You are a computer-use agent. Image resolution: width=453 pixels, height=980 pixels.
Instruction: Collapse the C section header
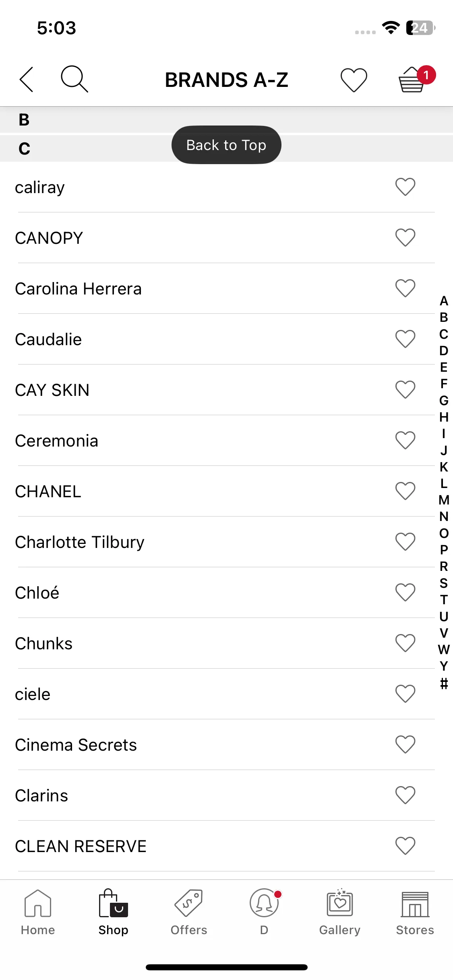[226, 148]
